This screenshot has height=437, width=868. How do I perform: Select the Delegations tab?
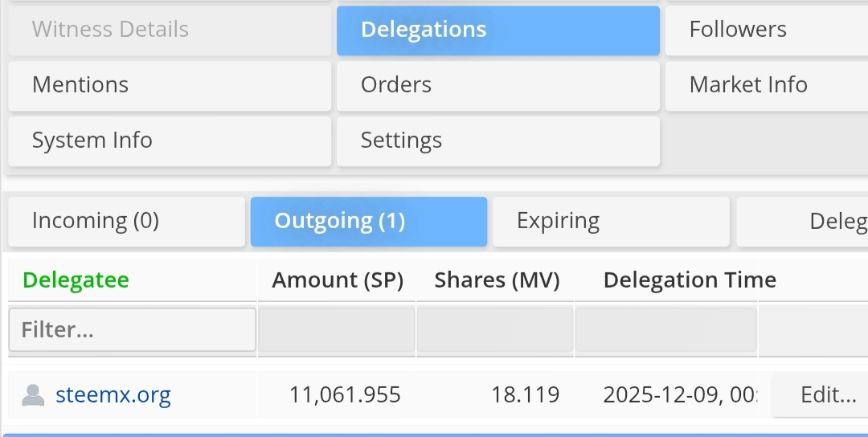point(498,31)
